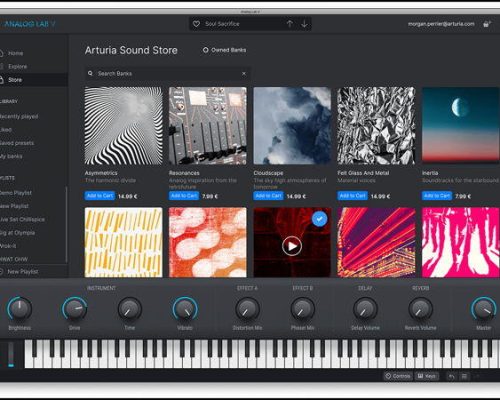Click the Soul Sacrifice preset name
Screen dimensions: 500x400
(222, 24)
